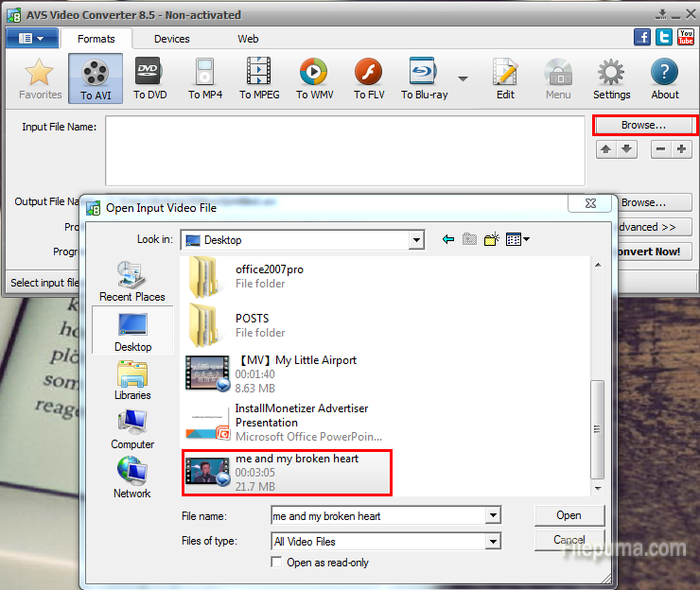Viewport: 700px width, 590px height.
Task: Pick the To MP4 conversion icon
Action: point(204,78)
